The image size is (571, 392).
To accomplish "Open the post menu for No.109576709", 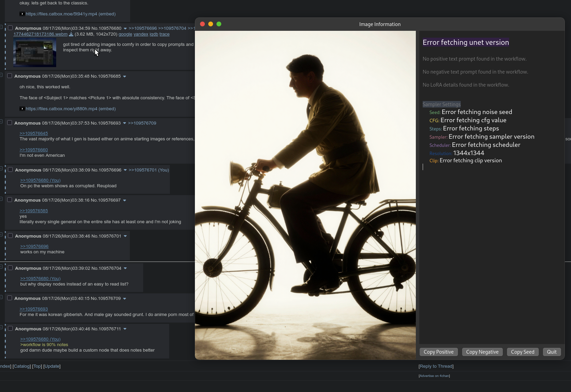I will coord(124,299).
